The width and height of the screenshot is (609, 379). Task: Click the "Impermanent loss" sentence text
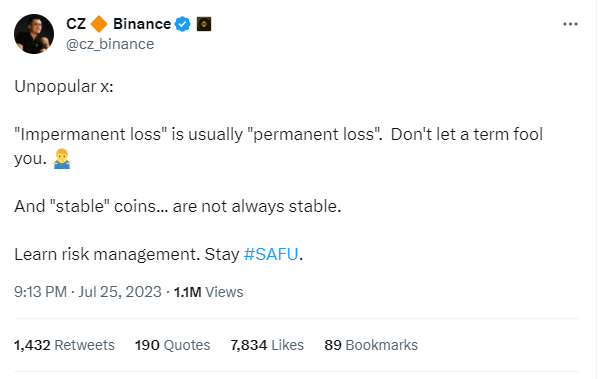click(x=278, y=146)
